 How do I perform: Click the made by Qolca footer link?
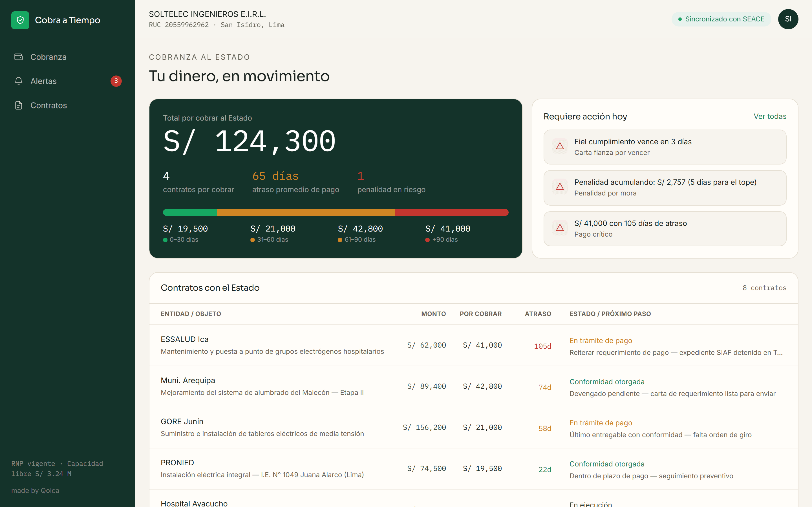(35, 491)
